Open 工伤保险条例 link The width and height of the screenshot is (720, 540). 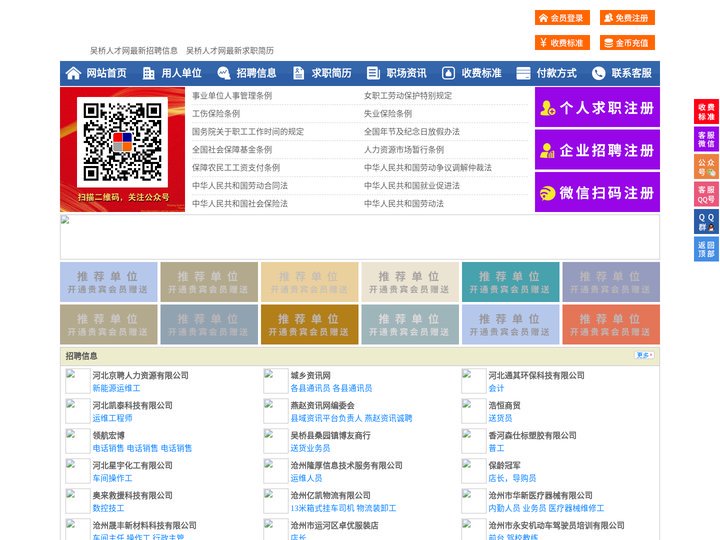pyautogui.click(x=216, y=113)
